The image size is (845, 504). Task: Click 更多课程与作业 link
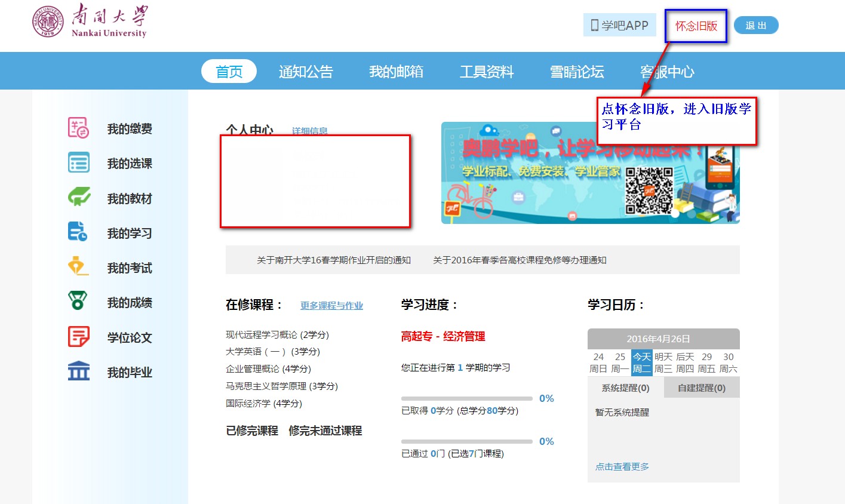331,306
